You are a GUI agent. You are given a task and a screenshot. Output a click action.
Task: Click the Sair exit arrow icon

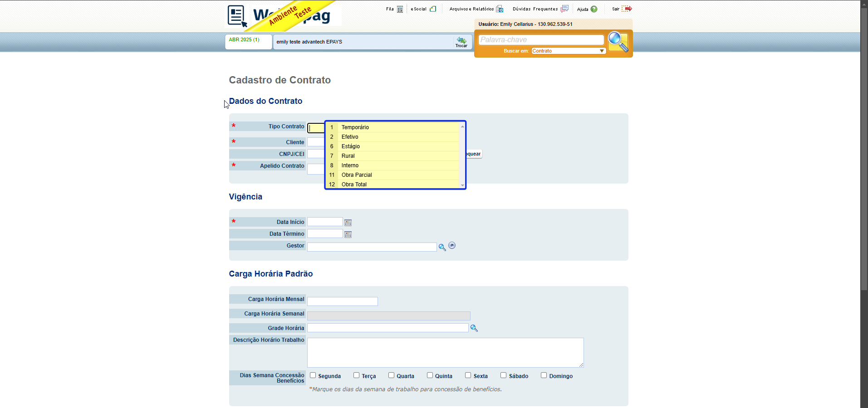point(627,9)
